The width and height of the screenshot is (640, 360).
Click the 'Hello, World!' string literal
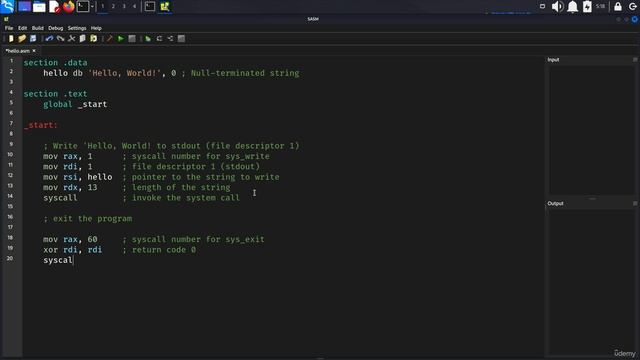point(124,73)
